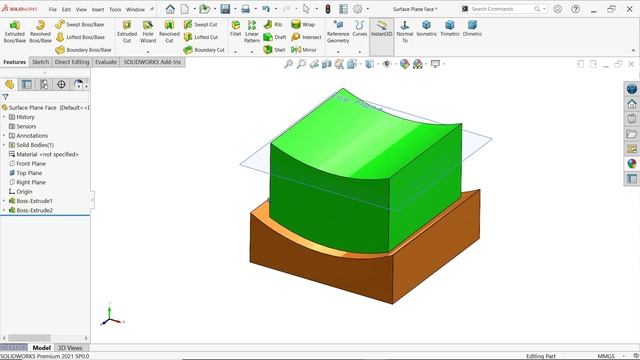
Task: Select the Linear Pattern tool
Action: pos(252,31)
